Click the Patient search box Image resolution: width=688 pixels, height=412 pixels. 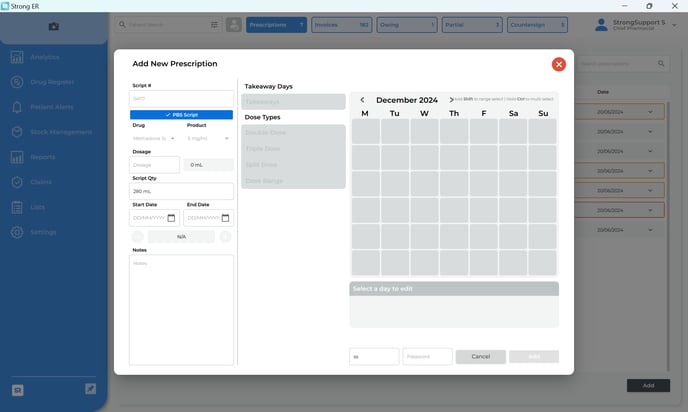(x=168, y=25)
